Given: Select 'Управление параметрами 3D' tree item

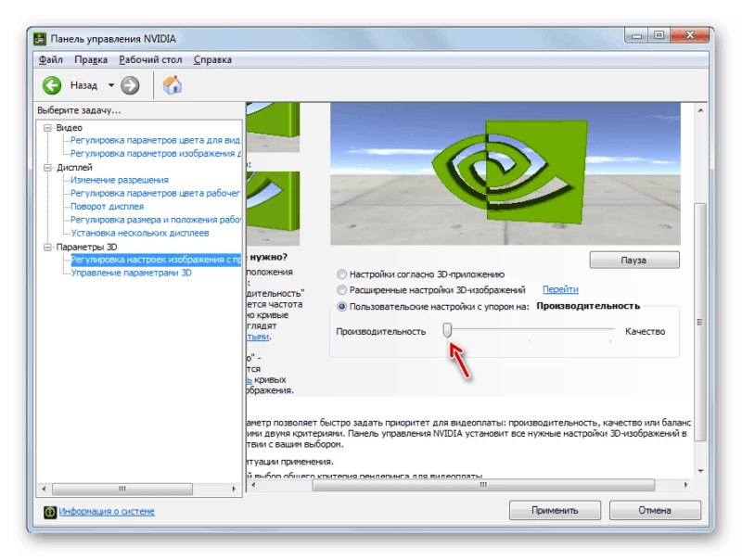Looking at the screenshot, I should 131,274.
